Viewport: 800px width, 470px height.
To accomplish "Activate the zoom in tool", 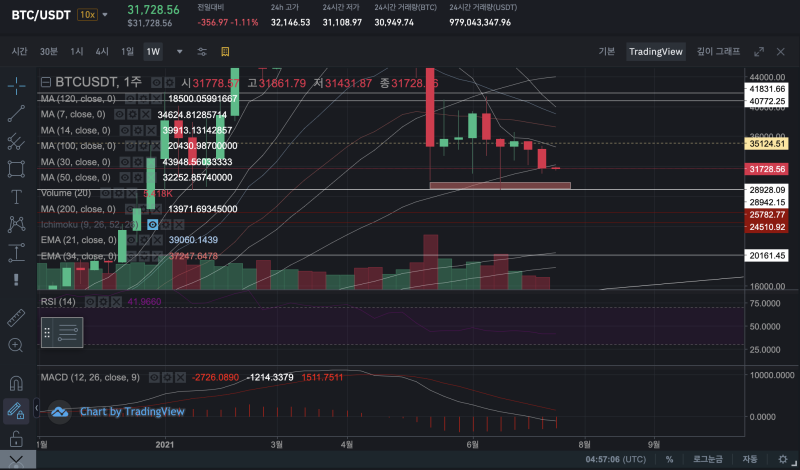I will point(16,345).
